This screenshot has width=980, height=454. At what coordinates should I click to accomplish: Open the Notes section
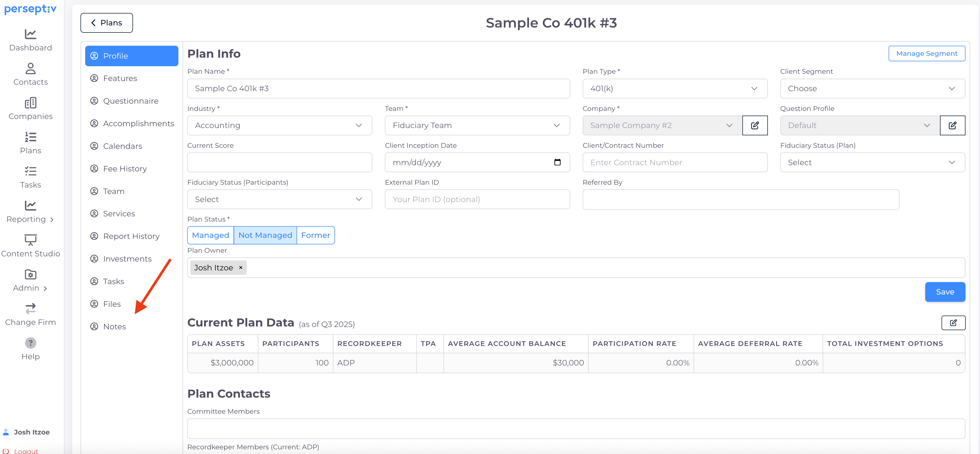115,326
